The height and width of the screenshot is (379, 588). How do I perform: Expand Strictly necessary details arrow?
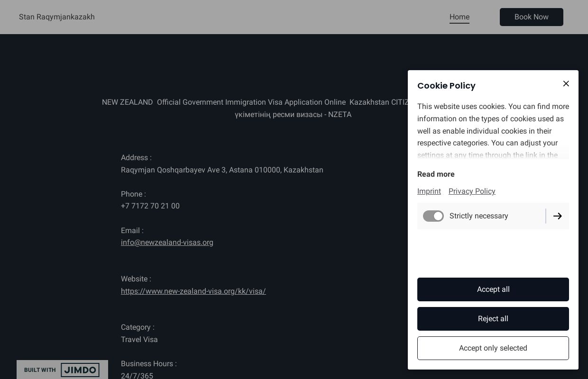click(x=558, y=216)
